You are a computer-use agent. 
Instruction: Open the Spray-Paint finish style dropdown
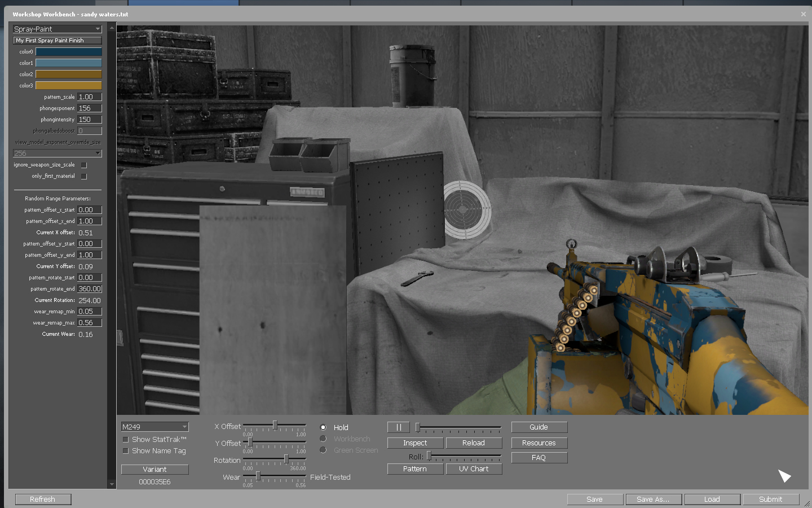point(58,29)
